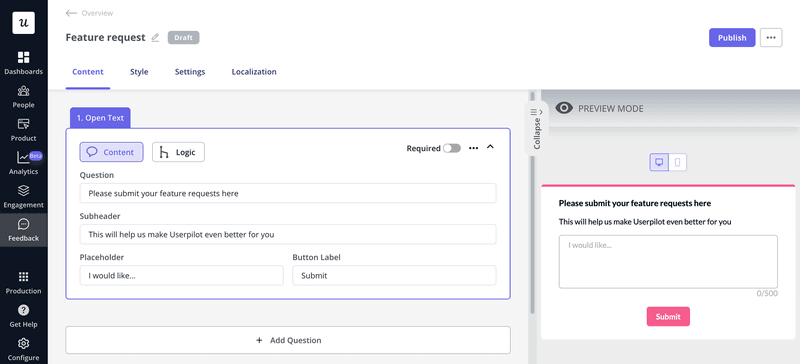
Task: Click the Preview Mode eye icon
Action: tap(564, 108)
